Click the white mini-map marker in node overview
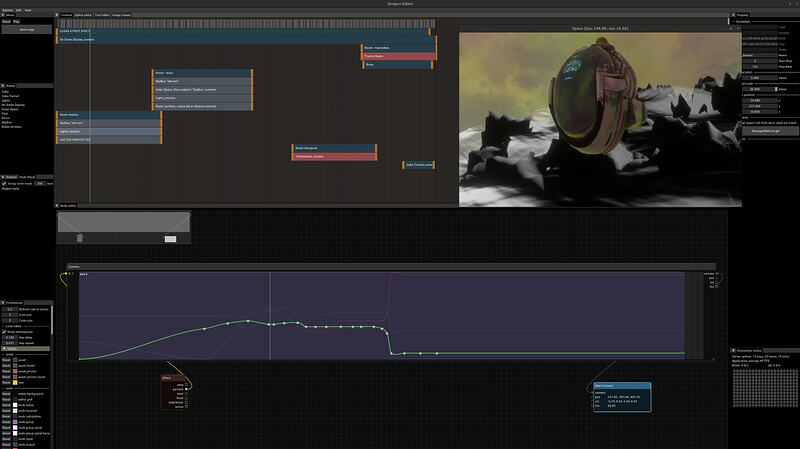The image size is (800, 449). coord(170,239)
